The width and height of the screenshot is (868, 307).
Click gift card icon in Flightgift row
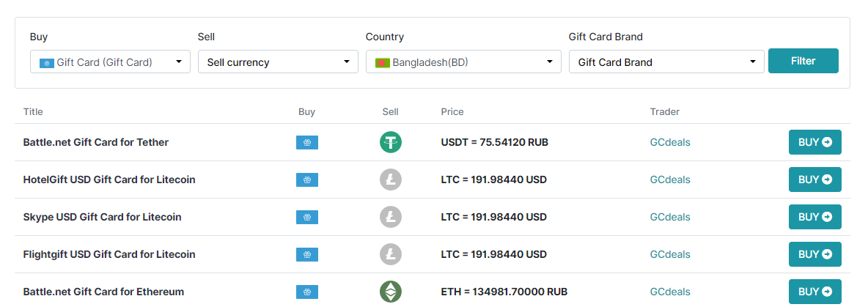pyautogui.click(x=307, y=254)
